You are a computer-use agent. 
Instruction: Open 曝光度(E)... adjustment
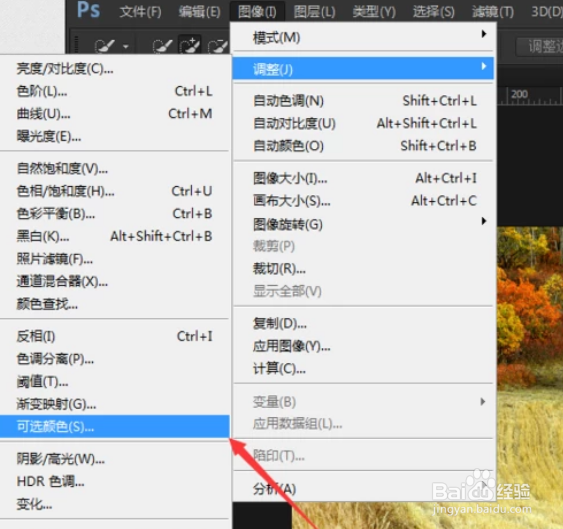[x=114, y=136]
